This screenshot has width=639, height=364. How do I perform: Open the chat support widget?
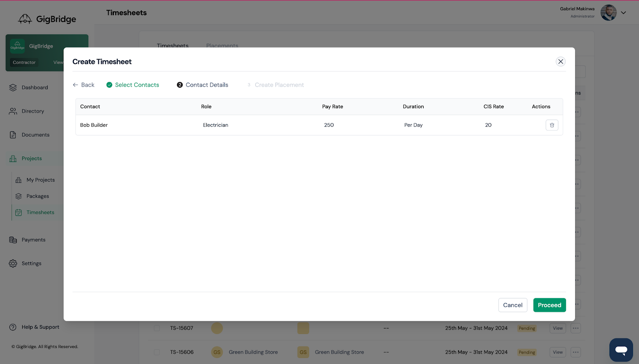(621, 350)
